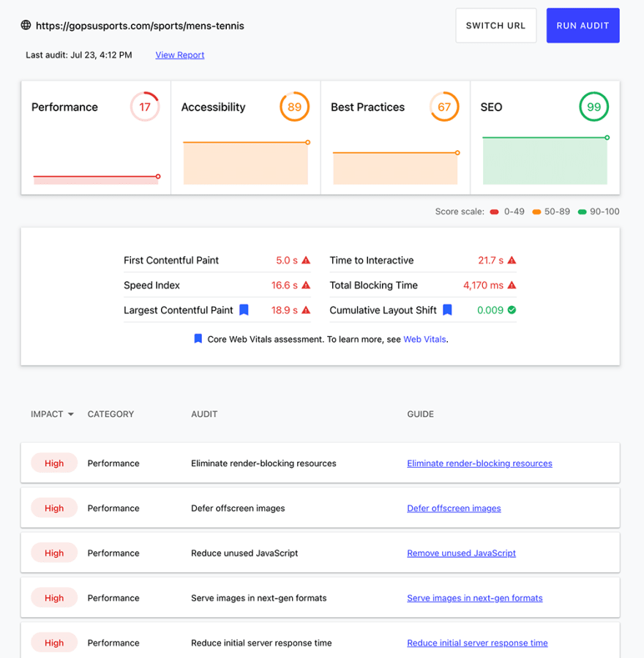Click the Performance card title

pyautogui.click(x=64, y=107)
